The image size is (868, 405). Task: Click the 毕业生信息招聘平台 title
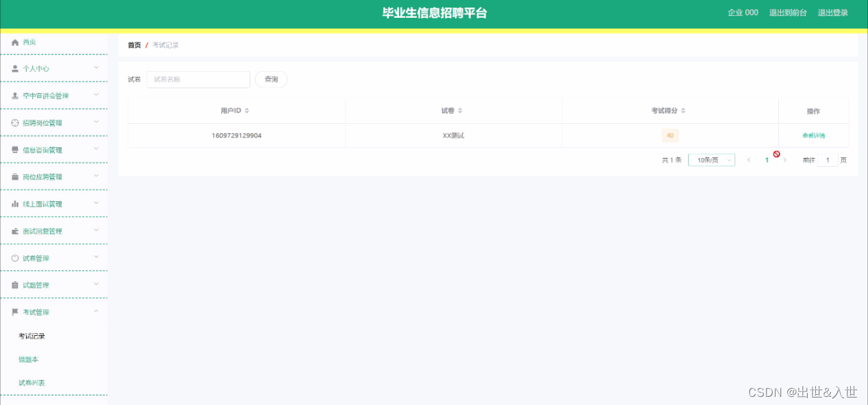click(435, 13)
